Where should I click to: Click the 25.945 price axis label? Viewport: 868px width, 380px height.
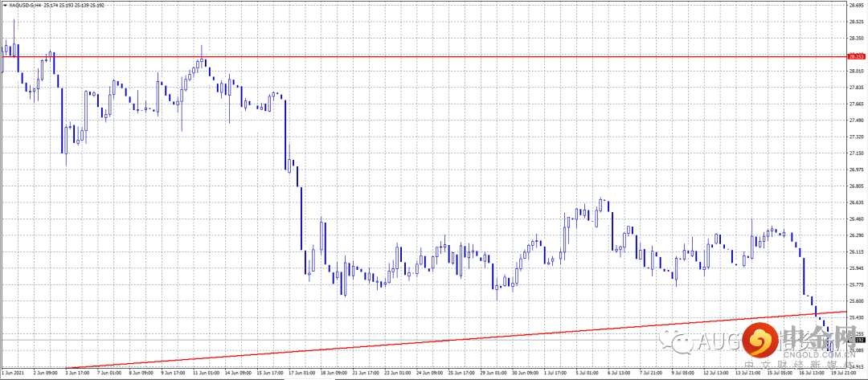(856, 268)
